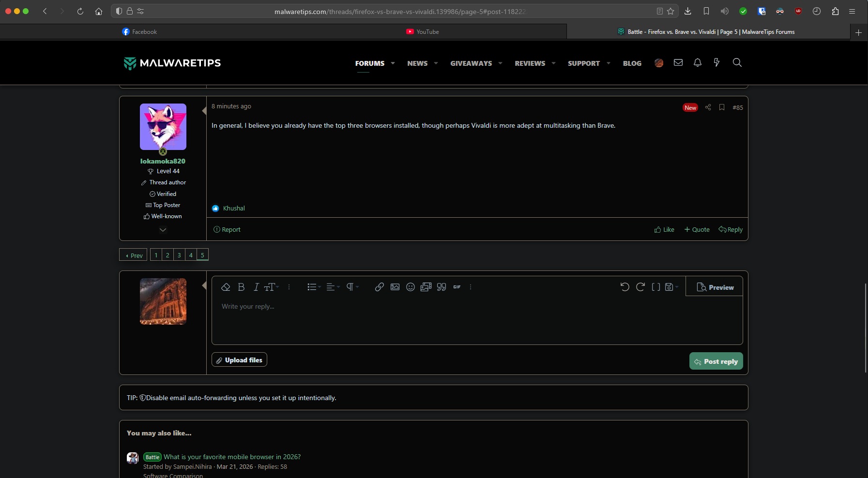Go to page 1 of the thread

tap(156, 255)
